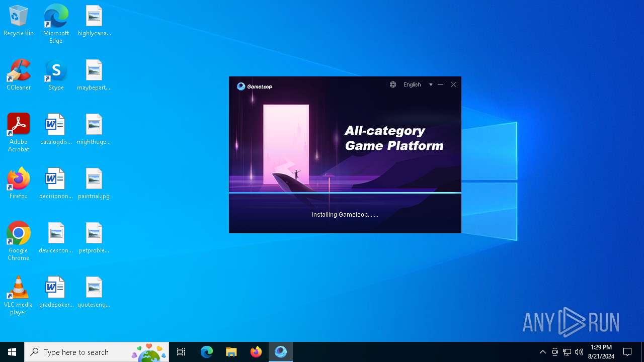Launch Edge from the taskbar
This screenshot has height=362, width=644.
click(207, 352)
